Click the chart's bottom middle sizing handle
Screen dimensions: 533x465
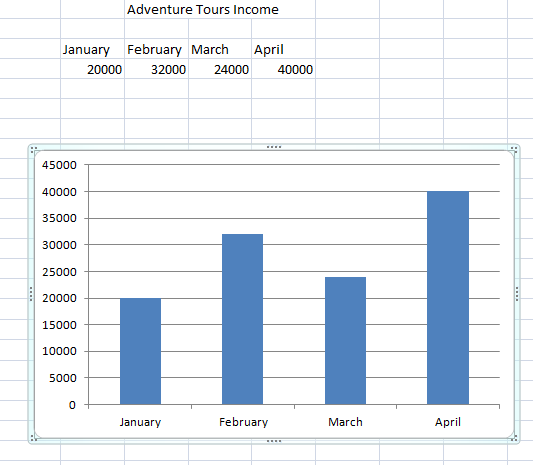coord(274,441)
